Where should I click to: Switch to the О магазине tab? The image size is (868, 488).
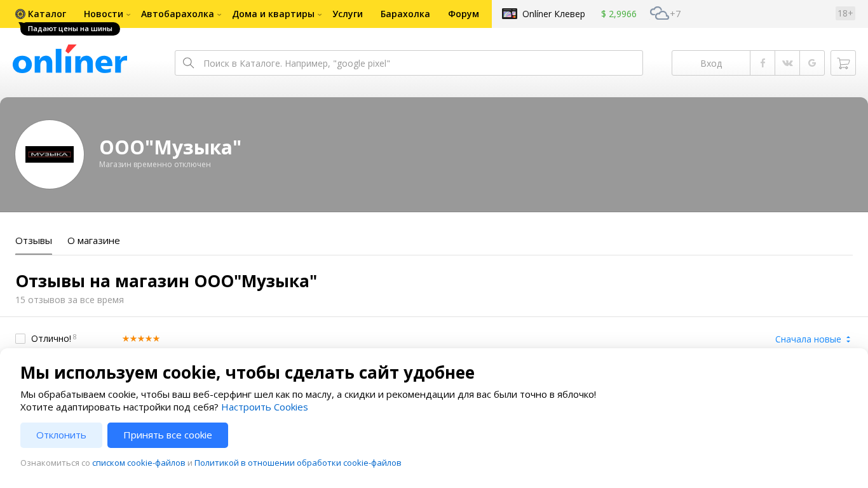93,241
